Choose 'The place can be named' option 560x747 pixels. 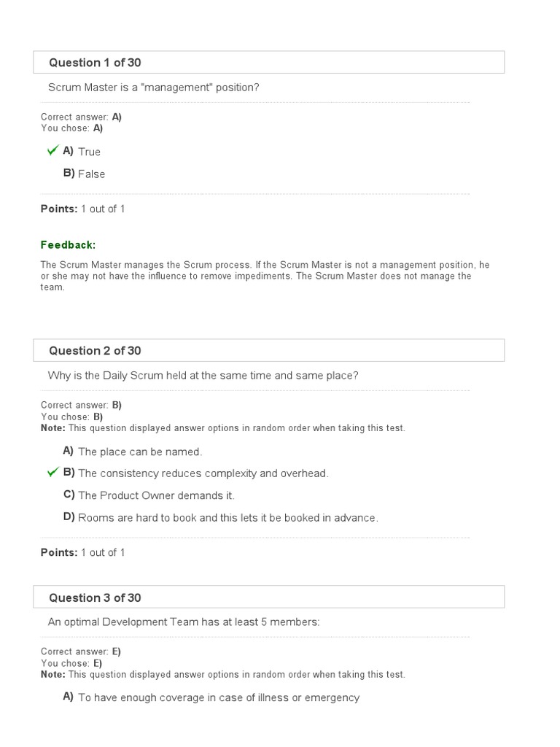coord(139,452)
